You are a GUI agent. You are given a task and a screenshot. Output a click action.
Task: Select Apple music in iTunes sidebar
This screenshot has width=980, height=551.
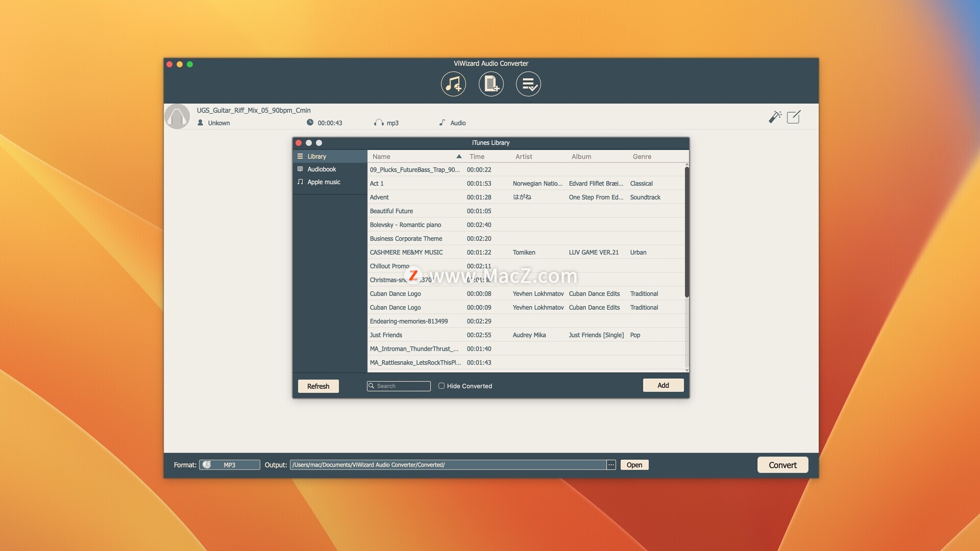pos(330,182)
